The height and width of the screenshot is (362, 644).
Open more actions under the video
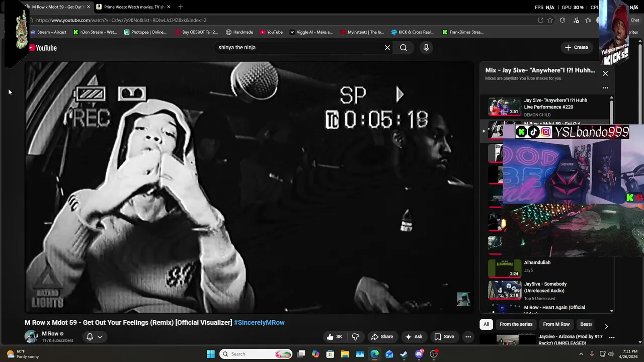[468, 337]
